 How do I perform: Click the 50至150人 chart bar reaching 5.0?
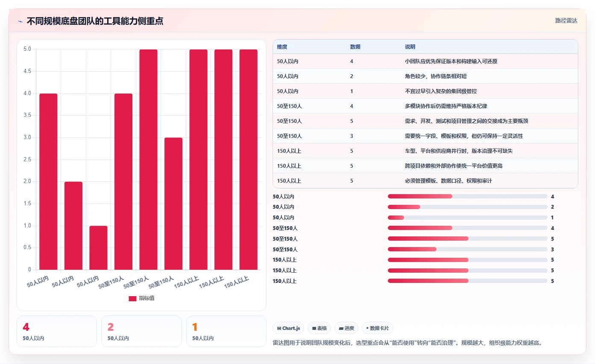click(x=148, y=160)
